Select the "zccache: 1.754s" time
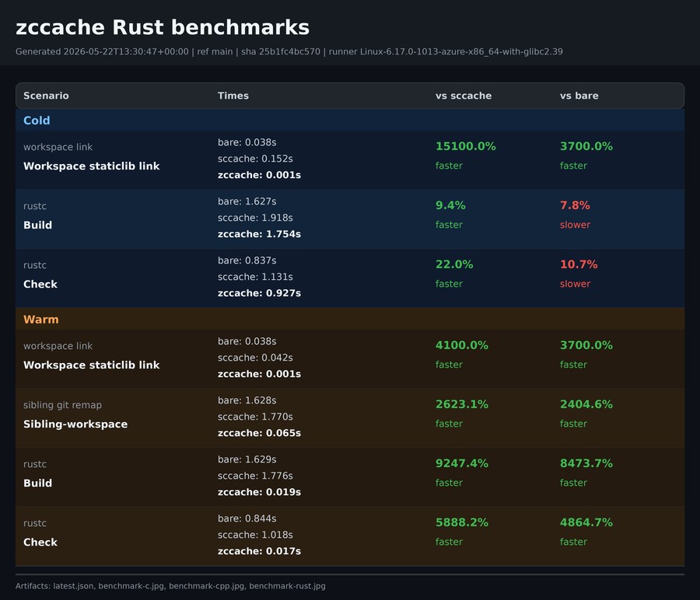 tap(259, 234)
